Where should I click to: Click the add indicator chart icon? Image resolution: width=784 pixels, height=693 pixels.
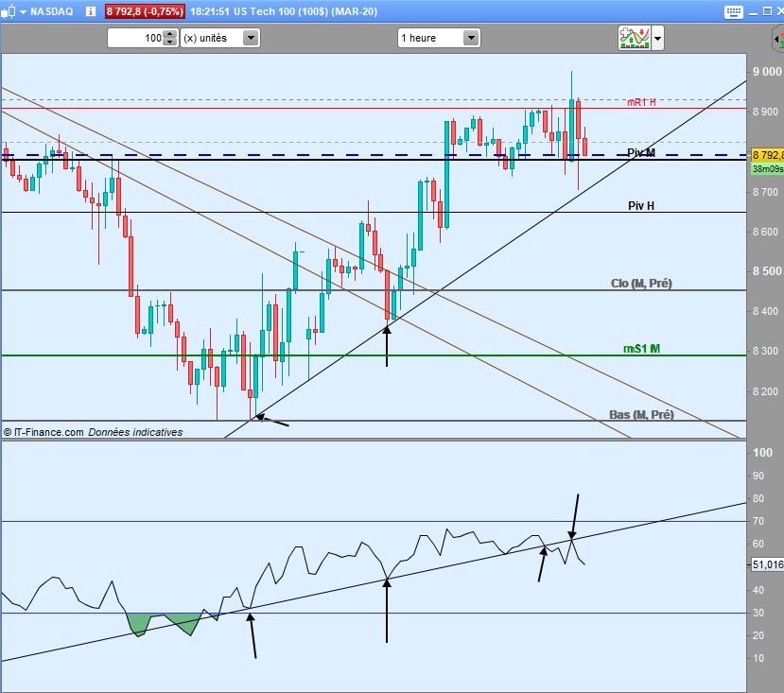tap(635, 38)
